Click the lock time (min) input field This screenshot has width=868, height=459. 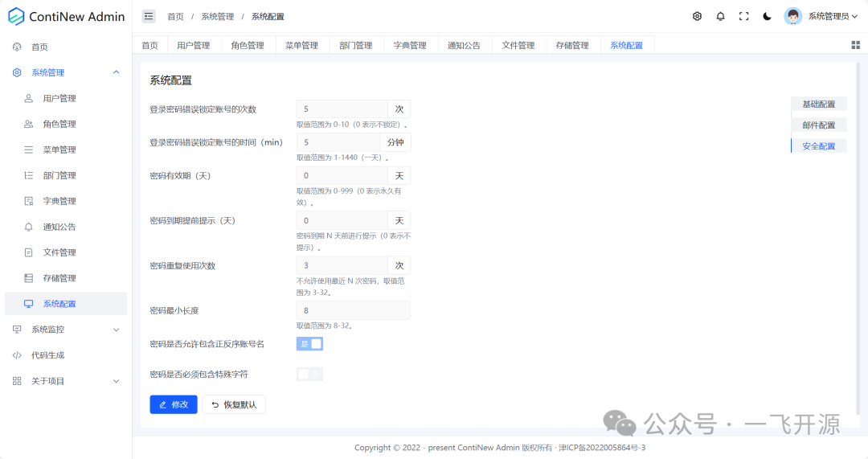click(x=338, y=142)
